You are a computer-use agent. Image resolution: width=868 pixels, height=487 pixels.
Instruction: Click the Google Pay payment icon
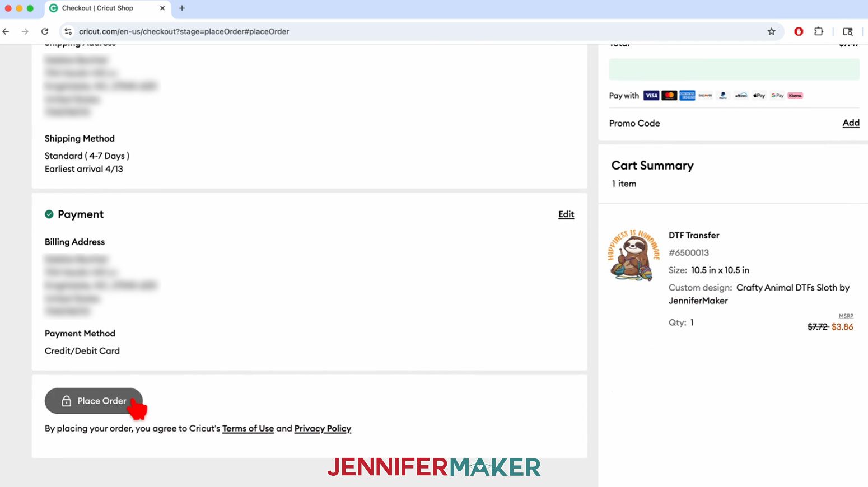[777, 96]
